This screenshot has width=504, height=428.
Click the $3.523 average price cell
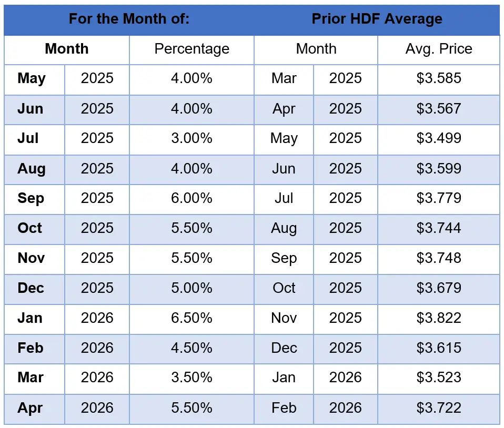(x=439, y=378)
